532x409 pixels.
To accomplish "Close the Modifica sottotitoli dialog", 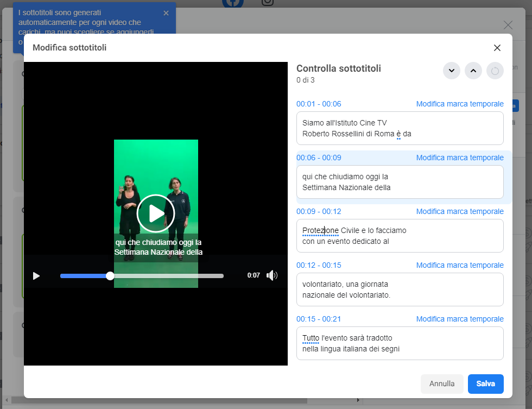I will pyautogui.click(x=497, y=48).
